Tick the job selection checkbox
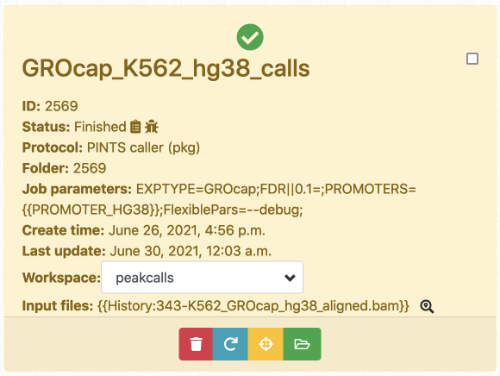 coord(472,59)
